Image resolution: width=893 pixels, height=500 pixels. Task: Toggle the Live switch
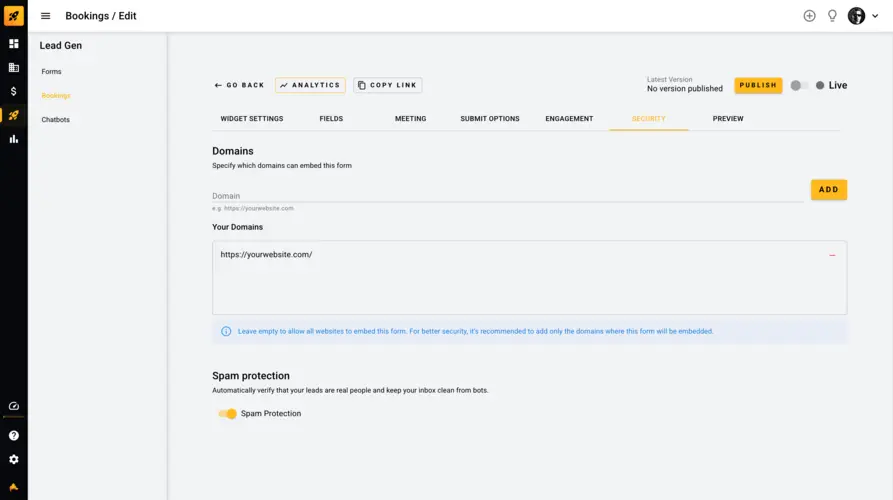(x=798, y=85)
